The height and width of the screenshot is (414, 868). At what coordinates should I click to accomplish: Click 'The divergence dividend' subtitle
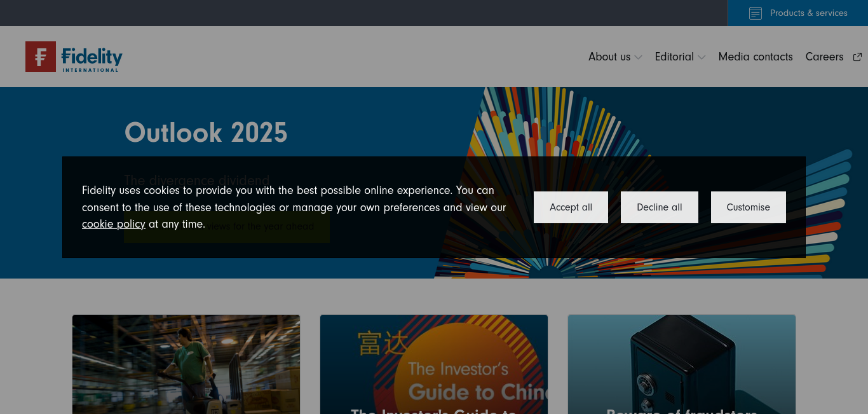coord(197,180)
